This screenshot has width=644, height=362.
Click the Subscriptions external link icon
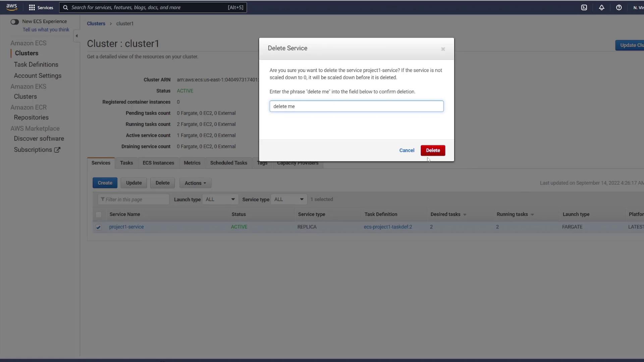click(57, 150)
